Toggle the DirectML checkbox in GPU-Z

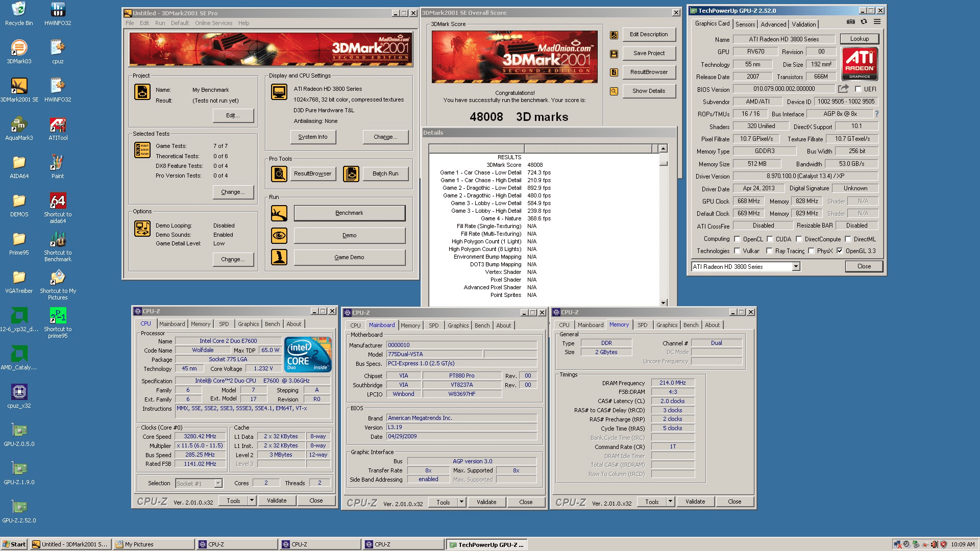pos(848,239)
